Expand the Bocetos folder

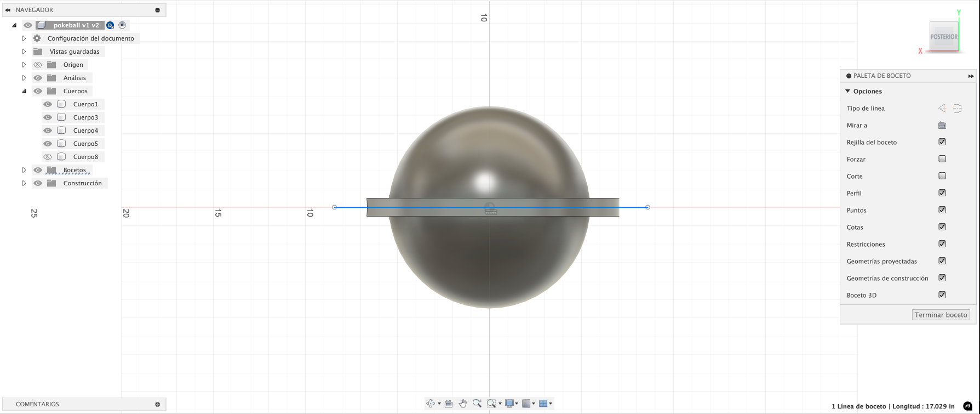point(24,170)
